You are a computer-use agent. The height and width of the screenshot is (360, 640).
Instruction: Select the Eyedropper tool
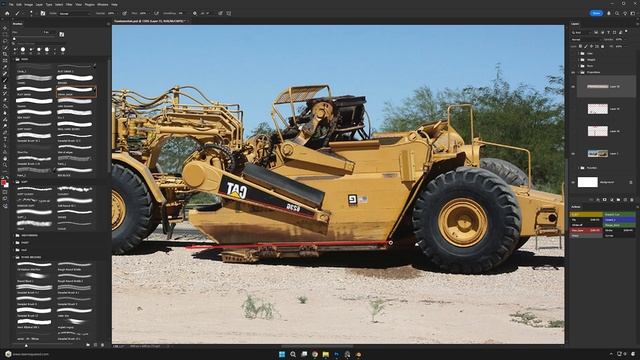(x=5, y=67)
